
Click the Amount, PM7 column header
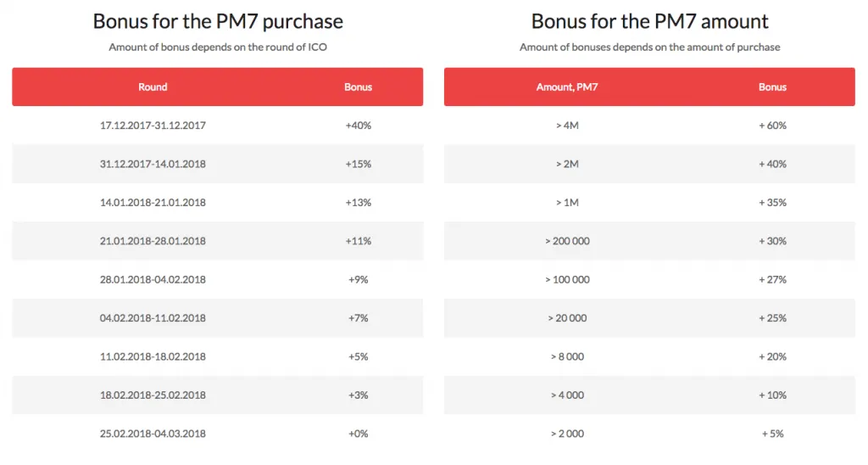tap(567, 87)
